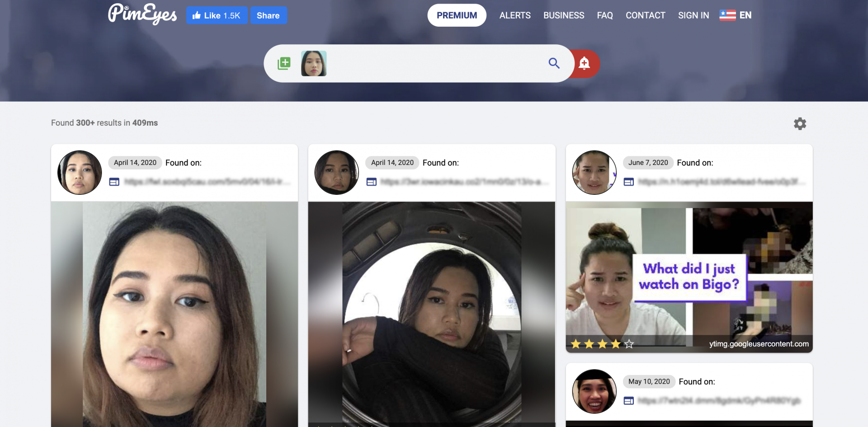Click the magnifying glass search icon
This screenshot has height=427, width=868.
pyautogui.click(x=553, y=63)
